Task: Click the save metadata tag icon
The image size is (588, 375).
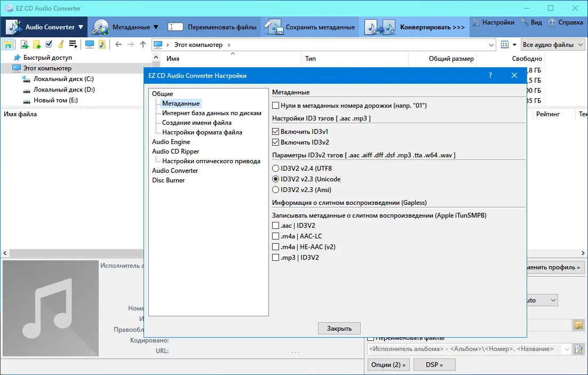Action: (x=273, y=27)
